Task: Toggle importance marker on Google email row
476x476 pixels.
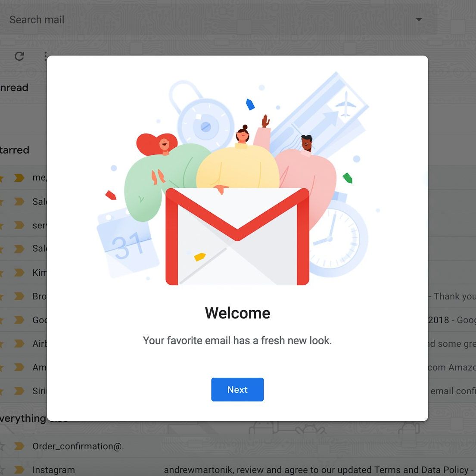Action: click(19, 320)
